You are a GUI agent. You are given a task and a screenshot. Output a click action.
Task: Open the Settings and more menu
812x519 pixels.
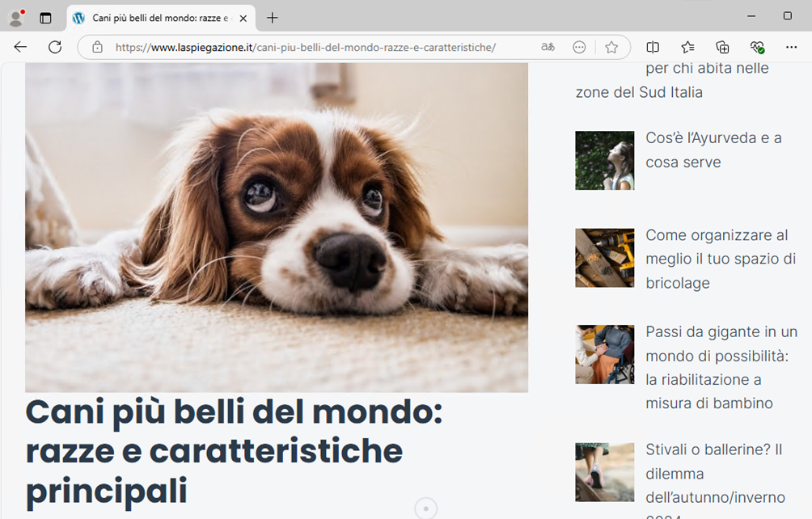[791, 47]
